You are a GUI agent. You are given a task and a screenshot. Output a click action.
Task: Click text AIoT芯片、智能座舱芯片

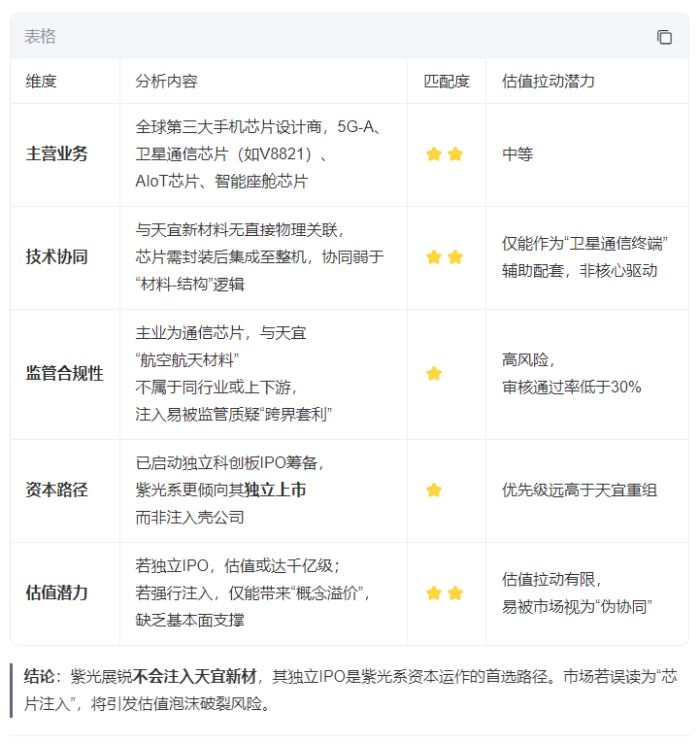coord(221,182)
